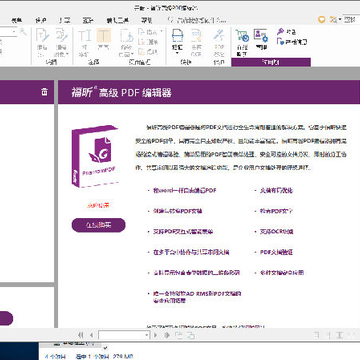Image resolution: width=360 pixels, height=360 pixels.
Task: Open the Edit Object dropdown arrow
Action: pos(67,54)
